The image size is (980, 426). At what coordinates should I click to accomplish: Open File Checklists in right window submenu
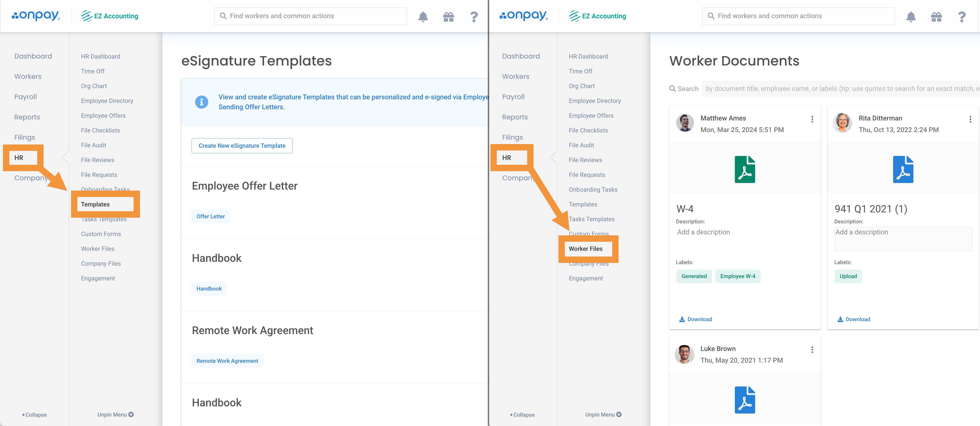pyautogui.click(x=588, y=130)
